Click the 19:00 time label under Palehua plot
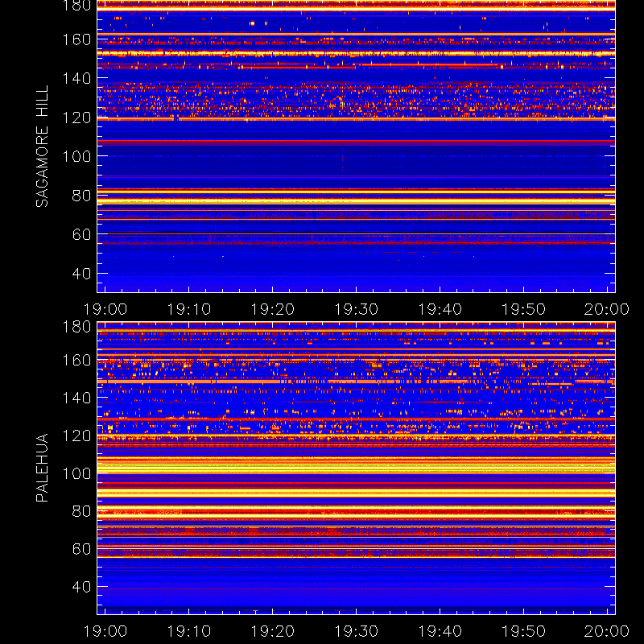 [x=105, y=631]
